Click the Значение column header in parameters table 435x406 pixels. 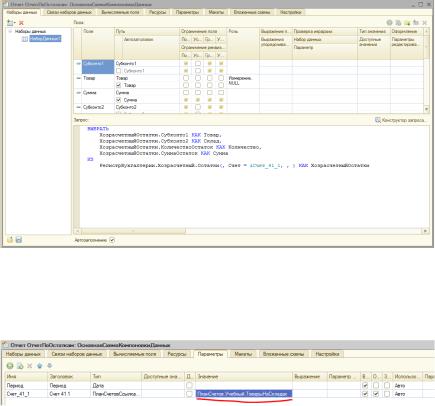coord(244,377)
